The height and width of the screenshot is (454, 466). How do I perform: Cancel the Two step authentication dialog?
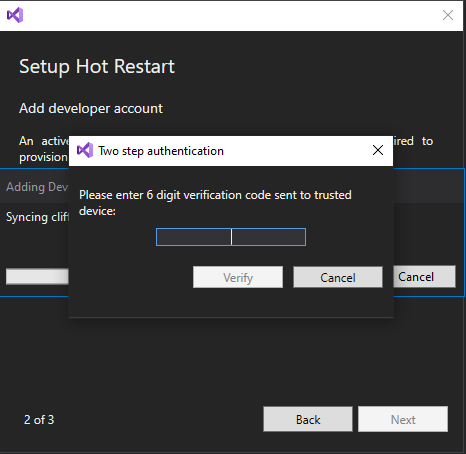(338, 277)
